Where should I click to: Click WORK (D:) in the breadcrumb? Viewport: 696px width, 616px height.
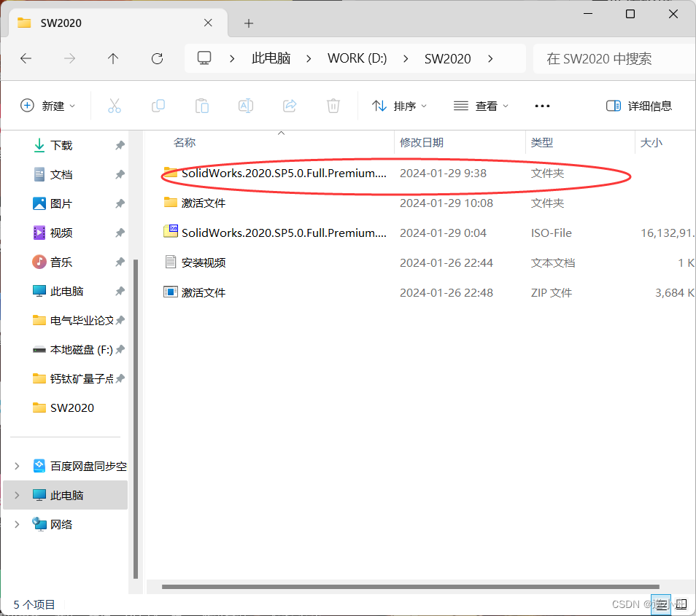click(357, 58)
